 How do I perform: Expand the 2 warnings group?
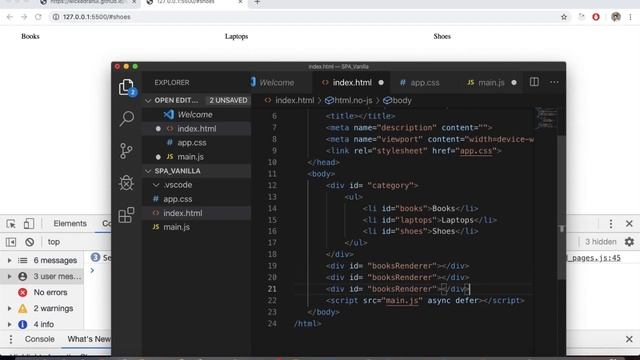[9, 309]
